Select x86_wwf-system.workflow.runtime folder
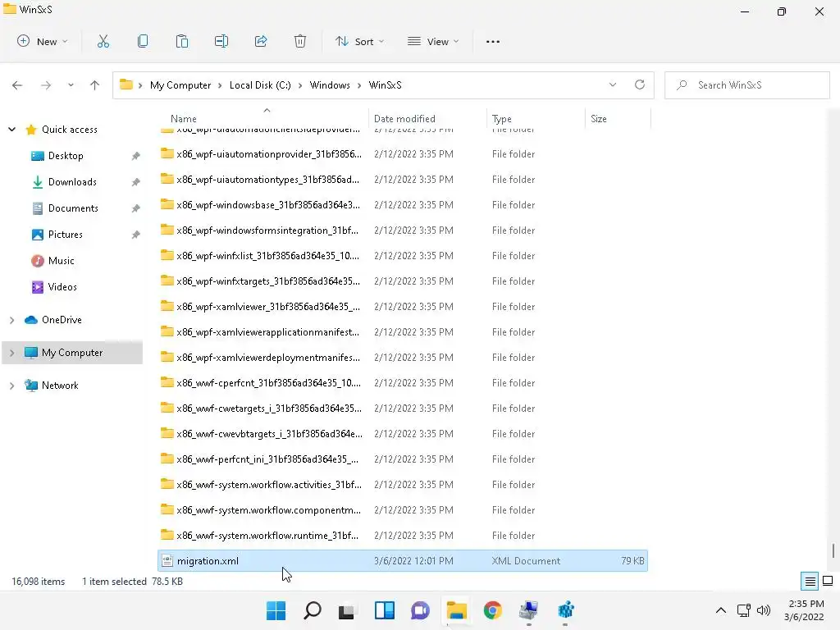 coord(402,536)
